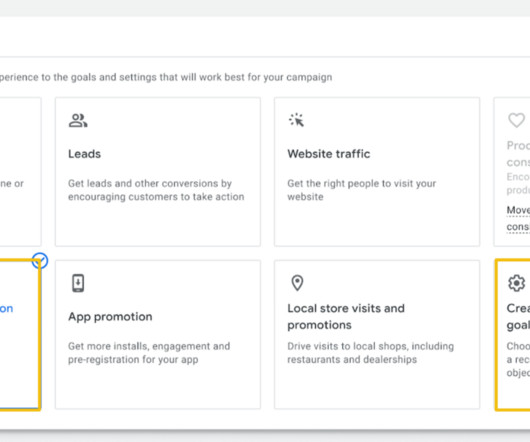The height and width of the screenshot is (442, 530).
Task: Click the Leads heading text
Action: tap(85, 154)
